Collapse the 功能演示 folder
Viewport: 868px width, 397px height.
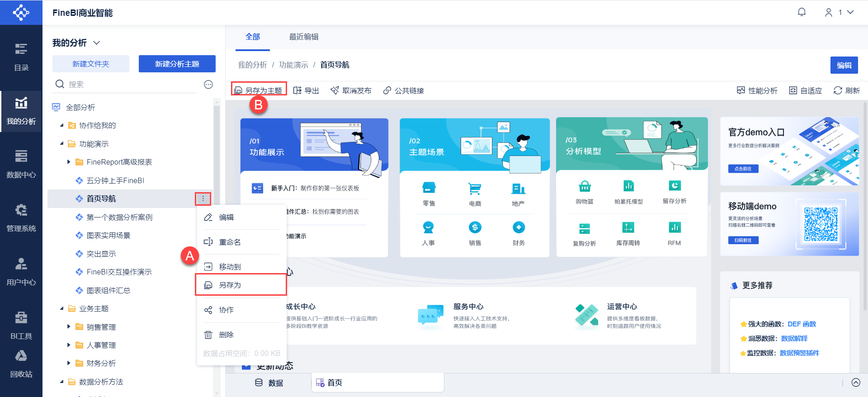point(61,144)
